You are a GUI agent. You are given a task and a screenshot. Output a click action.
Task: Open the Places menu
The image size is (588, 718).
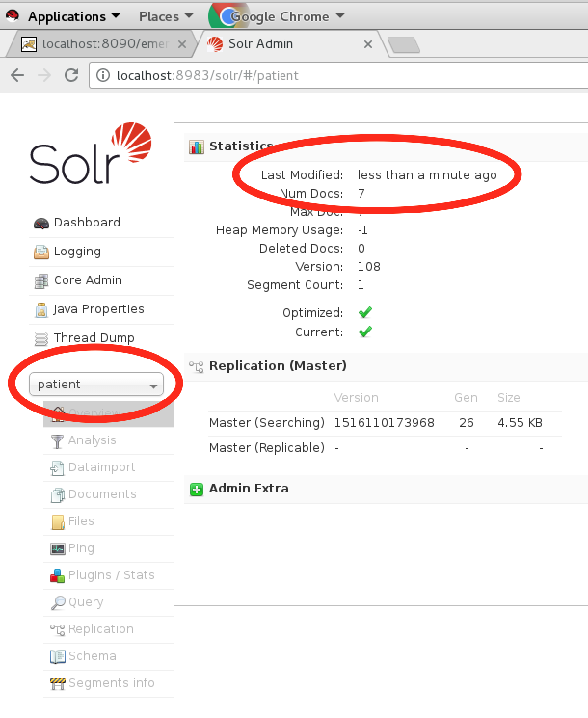[x=166, y=16]
